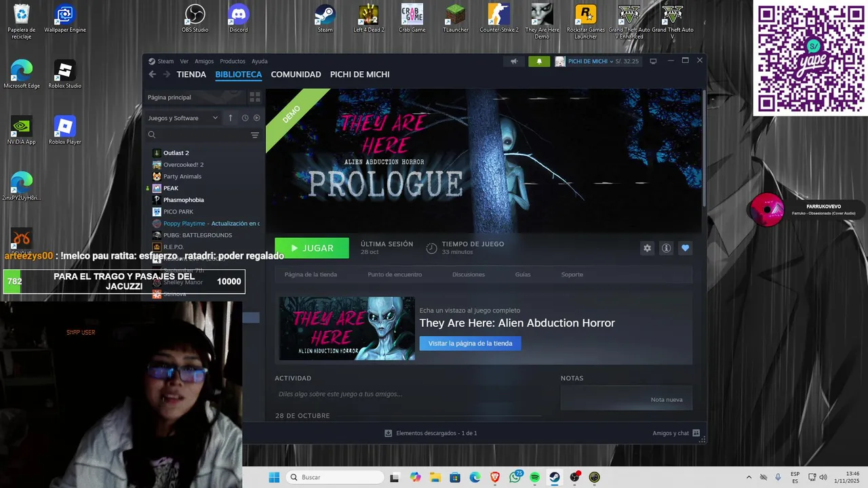The height and width of the screenshot is (488, 868).
Task: Click the Steam forward navigation arrow
Action: 167,75
